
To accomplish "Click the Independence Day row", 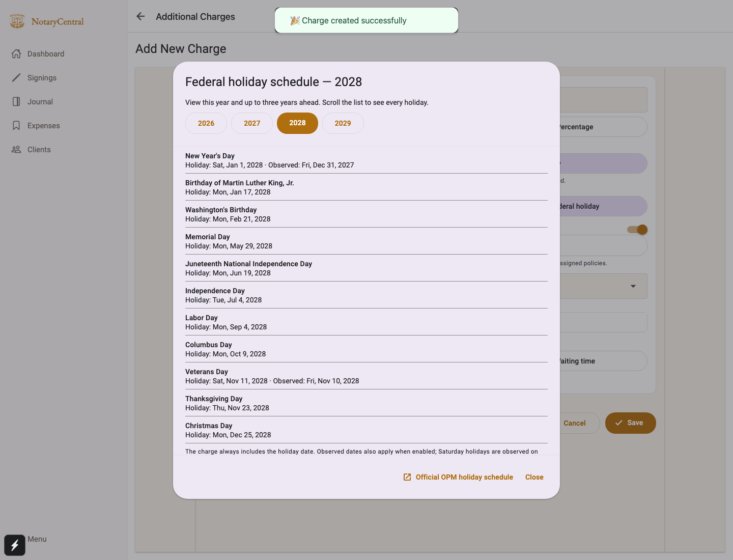I will click(366, 295).
